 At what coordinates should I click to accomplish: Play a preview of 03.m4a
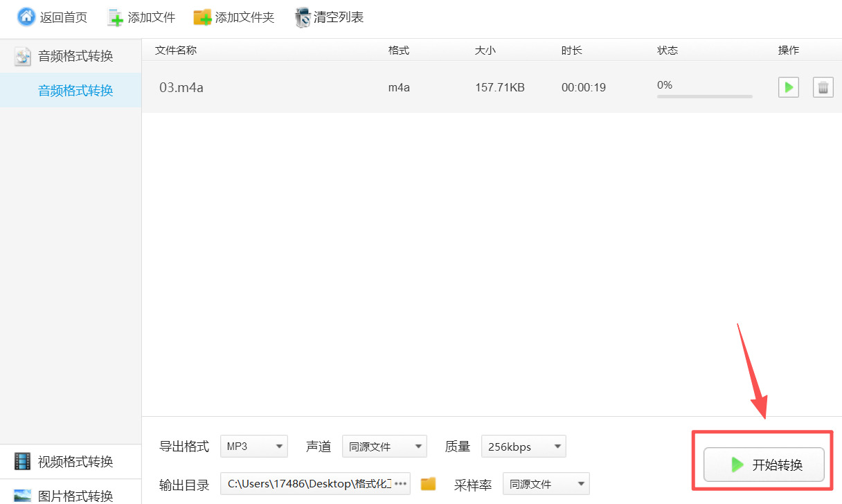pos(788,87)
